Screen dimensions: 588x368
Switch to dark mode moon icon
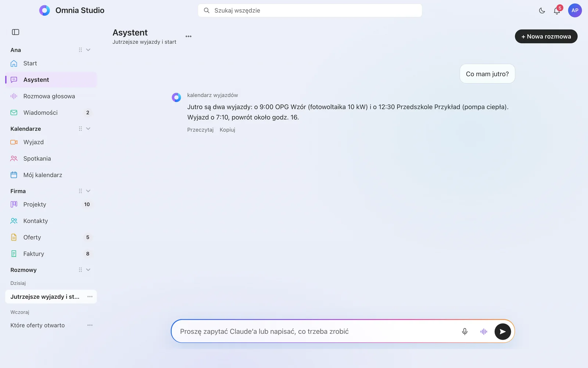542,11
